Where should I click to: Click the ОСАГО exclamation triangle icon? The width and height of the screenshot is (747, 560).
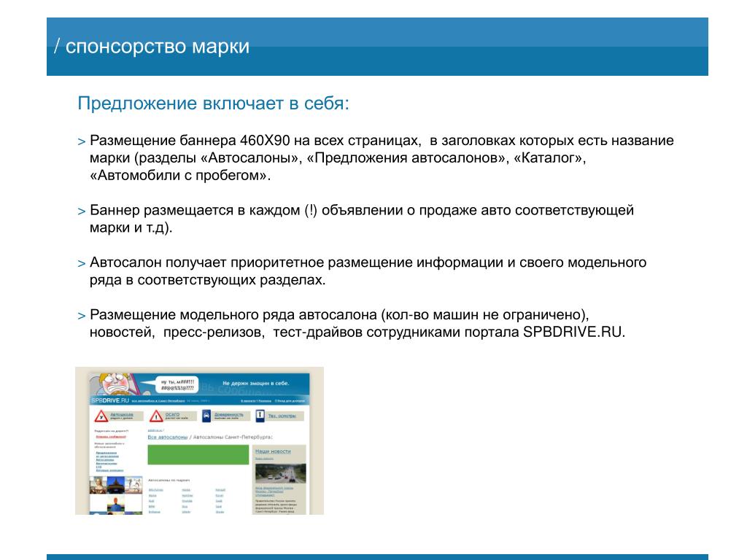tap(156, 416)
